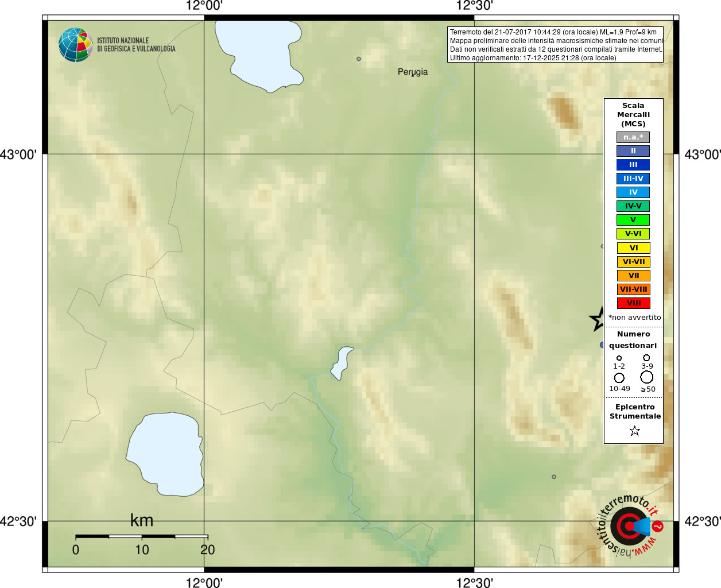Select the intensity II legend swatch
721x588 pixels.
[x=633, y=151]
